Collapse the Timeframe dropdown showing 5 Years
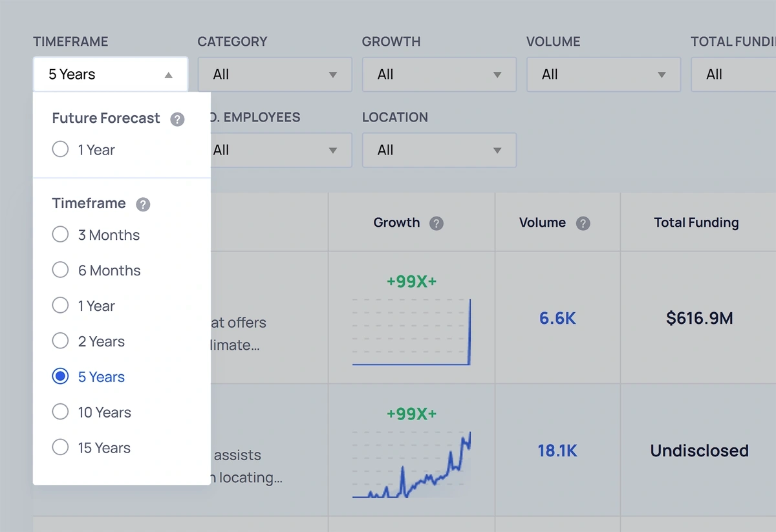Screen dimensions: 776x532 pos(111,74)
